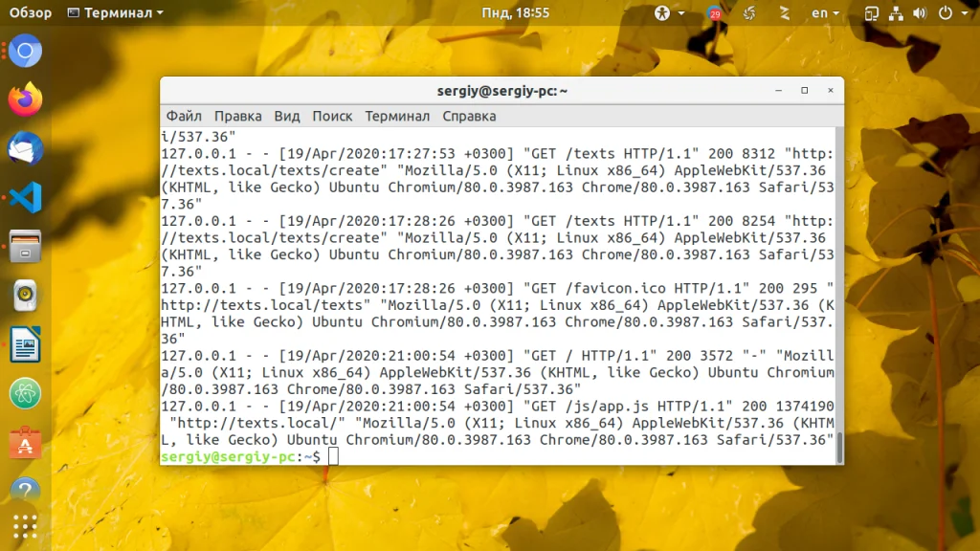Click the terminal vertical scrollbar thumb
The image size is (980, 551).
coord(839,448)
